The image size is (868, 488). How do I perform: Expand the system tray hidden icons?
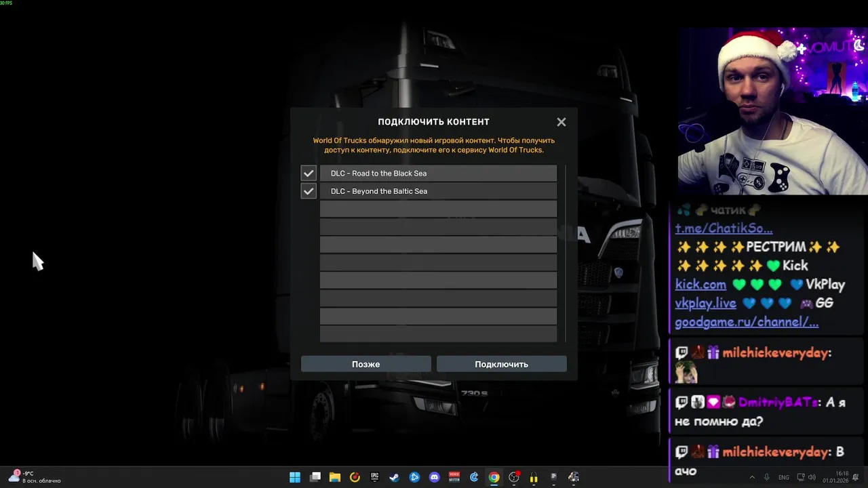point(751,477)
